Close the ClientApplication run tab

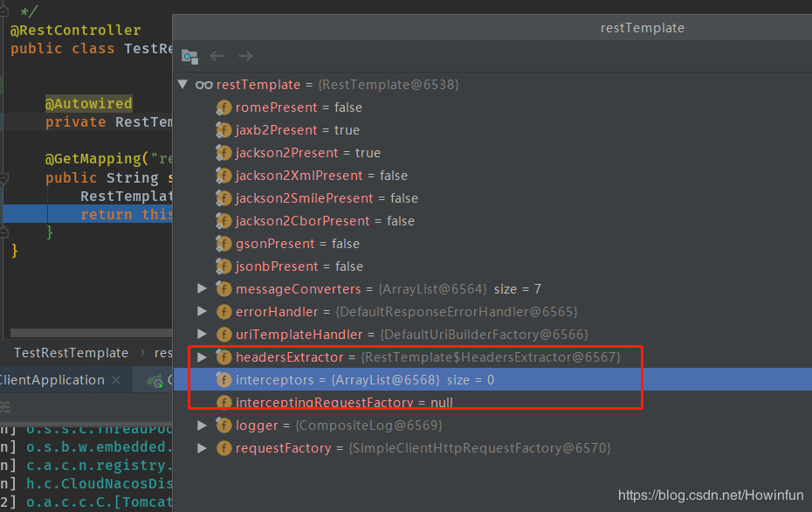(x=116, y=380)
